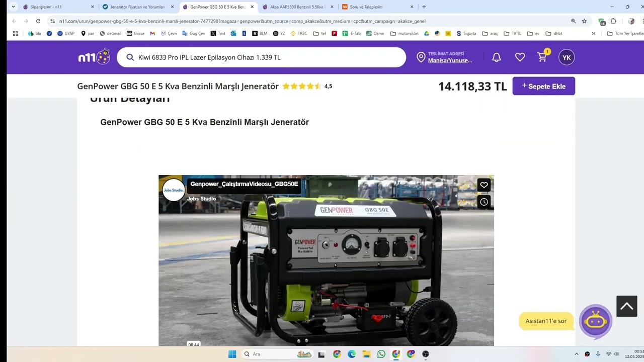Open favorites heart icon in header

pos(520,57)
